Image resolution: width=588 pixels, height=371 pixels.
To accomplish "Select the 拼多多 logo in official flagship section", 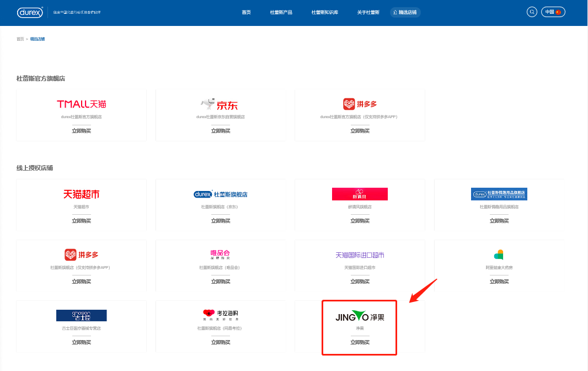I will [360, 104].
